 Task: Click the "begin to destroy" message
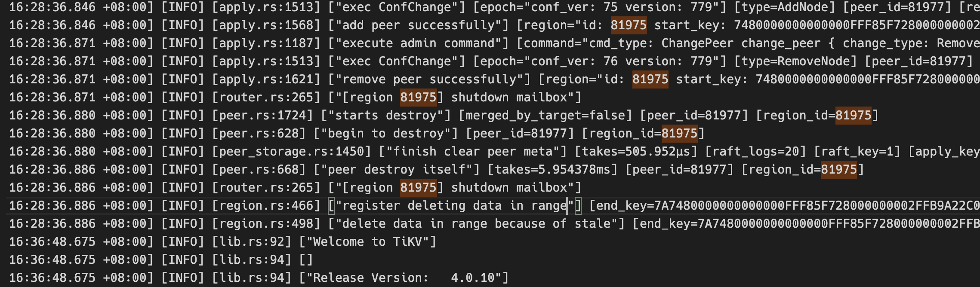(x=385, y=134)
